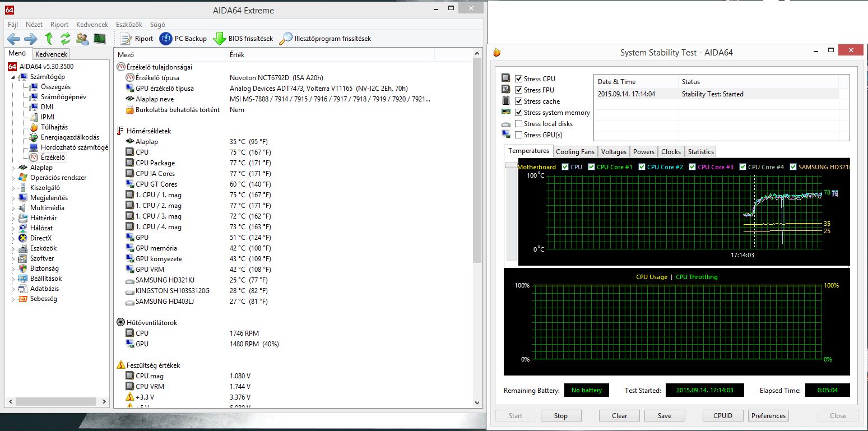
Task: Expand the Multimédia tree node
Action: tap(13, 208)
